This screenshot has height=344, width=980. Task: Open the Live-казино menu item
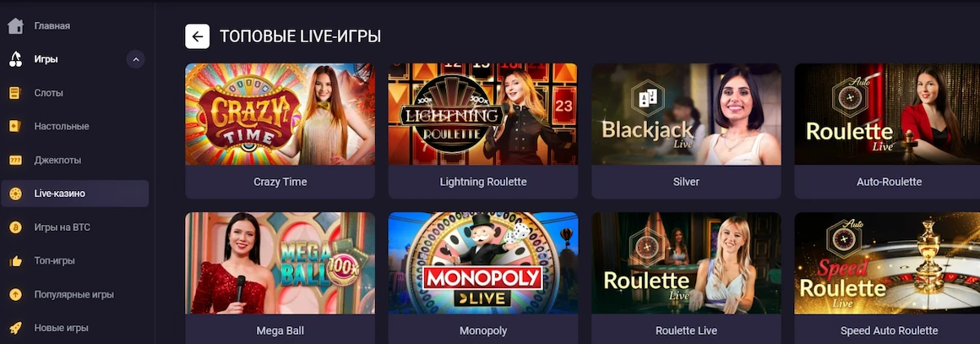coord(75,194)
